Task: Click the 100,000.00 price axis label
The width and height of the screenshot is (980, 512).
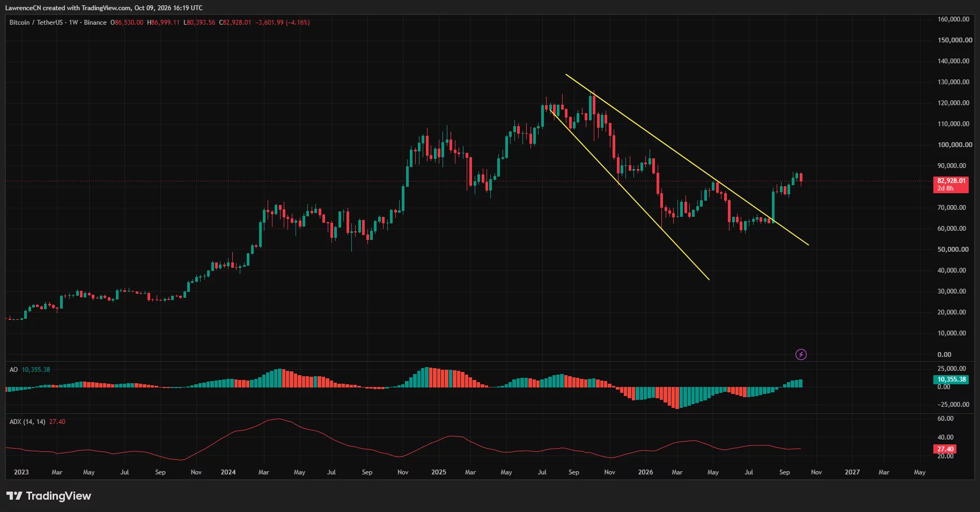Action: pyautogui.click(x=955, y=145)
